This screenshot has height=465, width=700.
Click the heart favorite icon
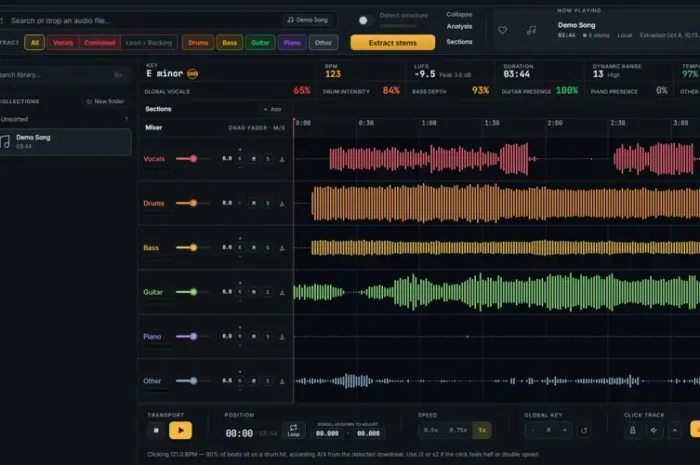pyautogui.click(x=502, y=30)
